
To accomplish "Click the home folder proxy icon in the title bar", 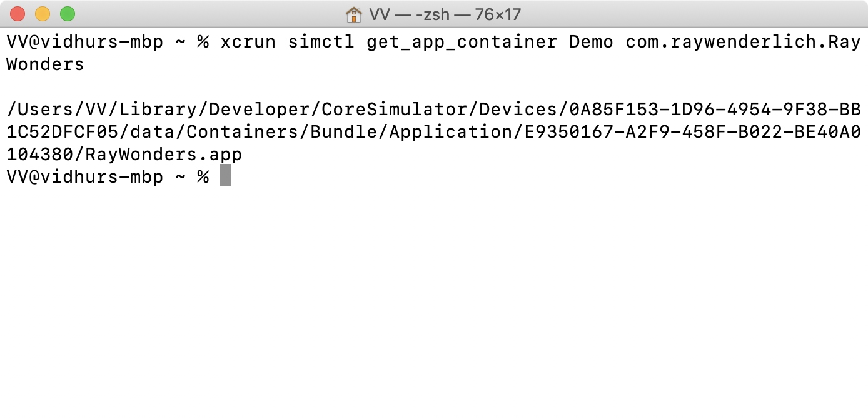I will coord(355,14).
